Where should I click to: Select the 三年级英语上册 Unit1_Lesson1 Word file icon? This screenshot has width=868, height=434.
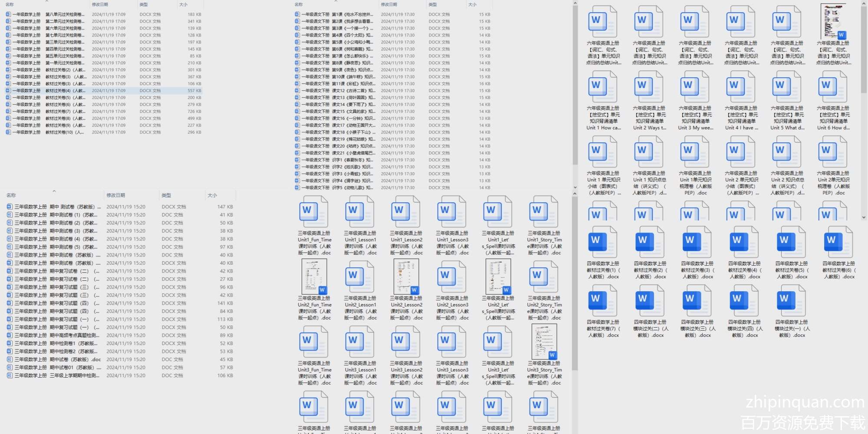(x=360, y=211)
